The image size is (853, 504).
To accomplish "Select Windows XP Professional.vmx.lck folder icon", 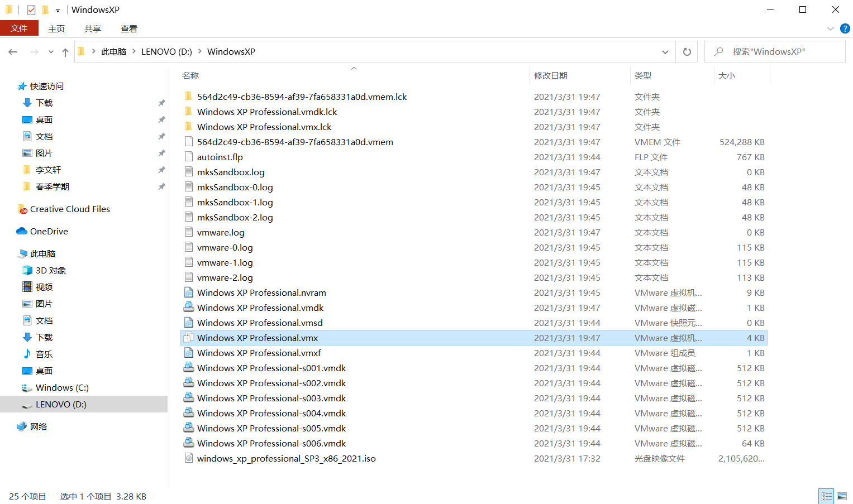I will coord(189,127).
